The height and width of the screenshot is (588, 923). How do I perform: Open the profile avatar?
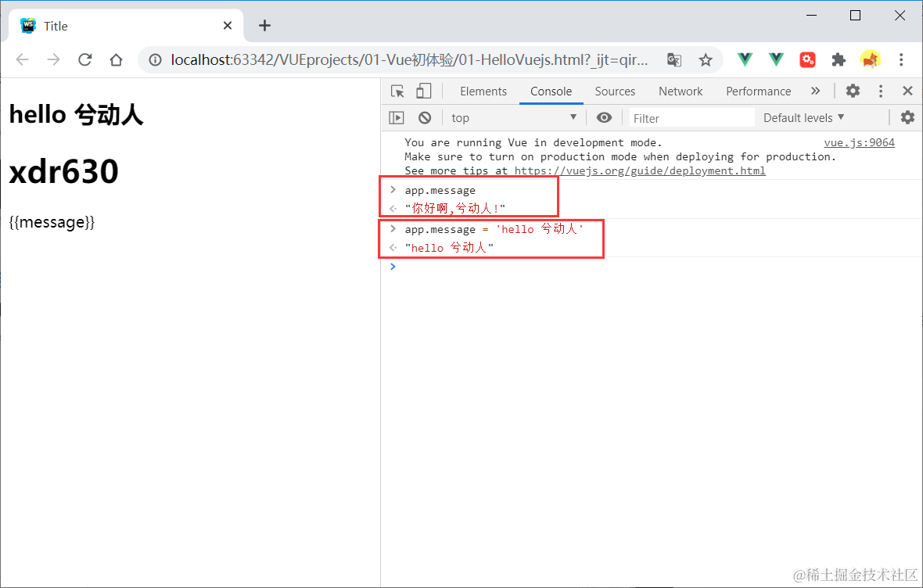[x=870, y=59]
